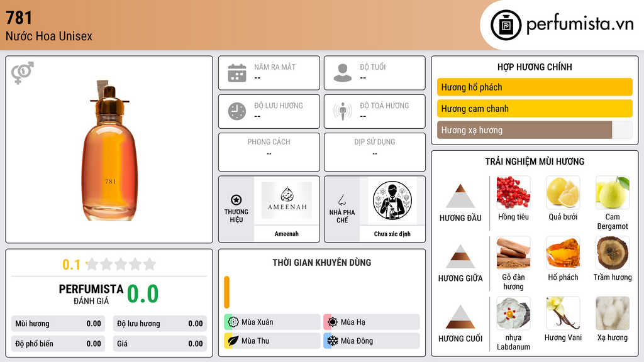Click the five-star rating row

[121, 264]
